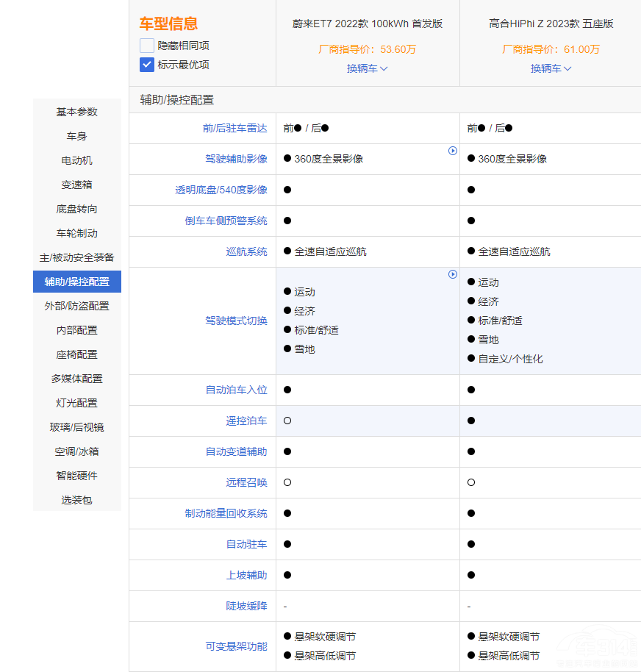Play video icon in 驾驶模式切换 row
641x672 pixels.
pos(453,274)
